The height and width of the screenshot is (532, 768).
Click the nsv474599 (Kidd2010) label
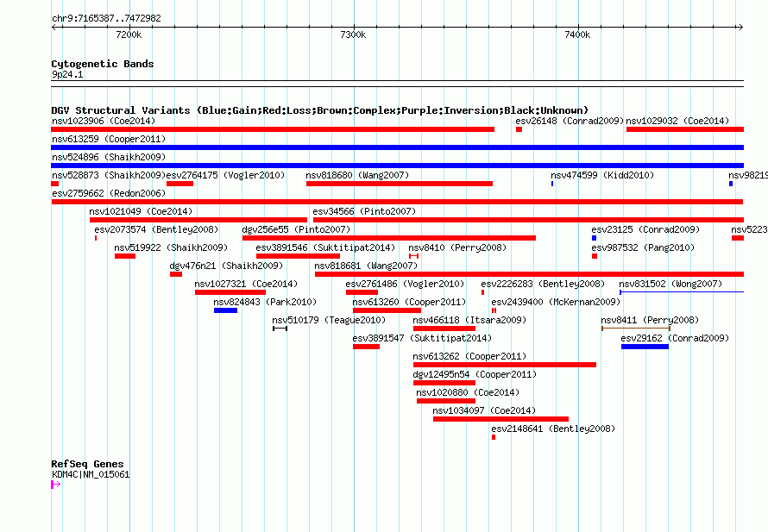click(602, 175)
